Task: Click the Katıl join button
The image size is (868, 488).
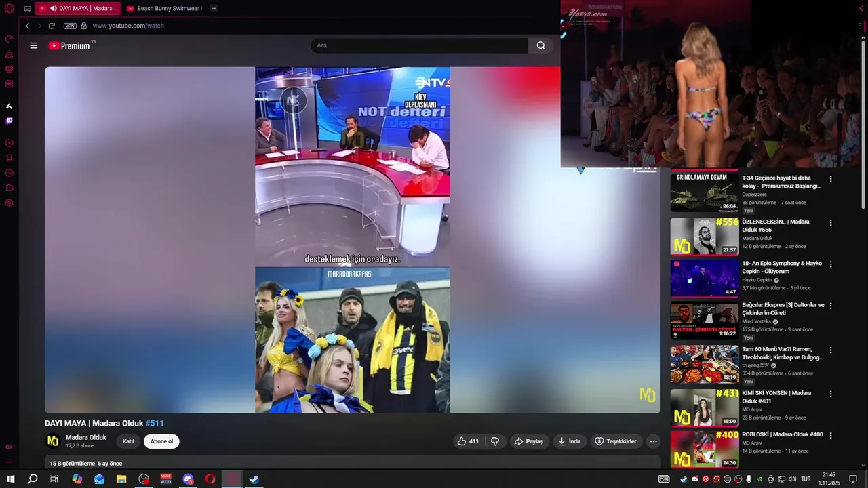Action: tap(128, 441)
